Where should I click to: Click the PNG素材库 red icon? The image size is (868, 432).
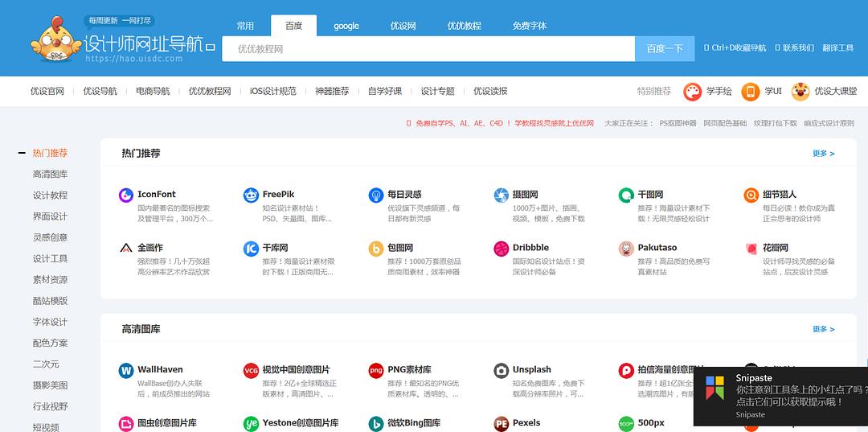coord(376,371)
